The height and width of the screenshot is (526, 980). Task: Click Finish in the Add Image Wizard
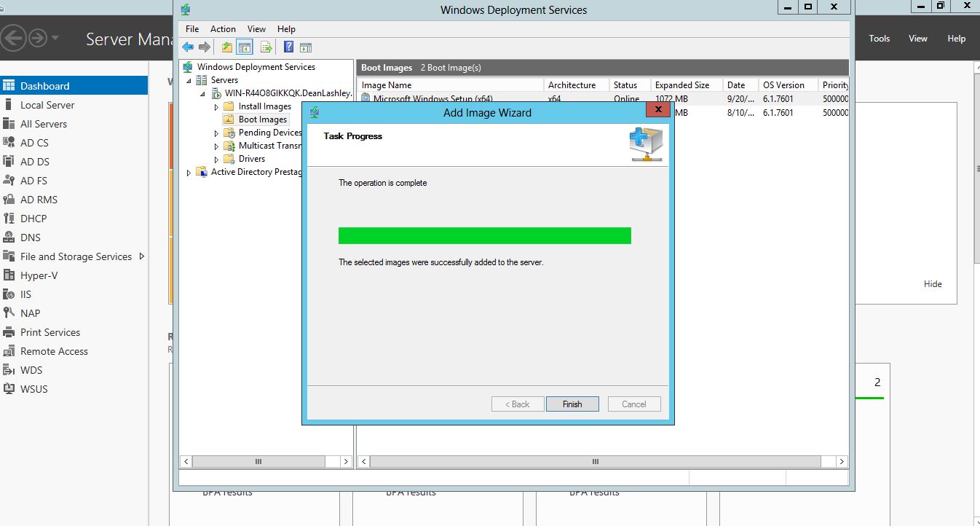[572, 404]
